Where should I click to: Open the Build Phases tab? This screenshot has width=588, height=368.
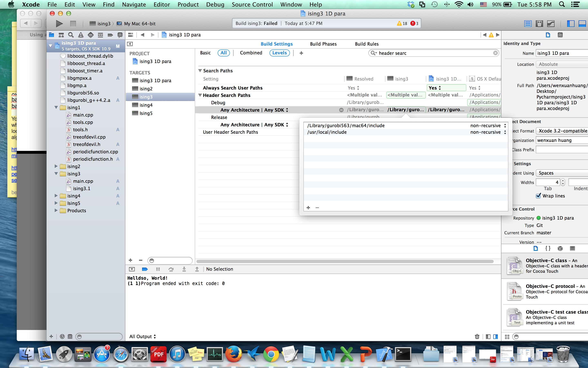pyautogui.click(x=323, y=44)
